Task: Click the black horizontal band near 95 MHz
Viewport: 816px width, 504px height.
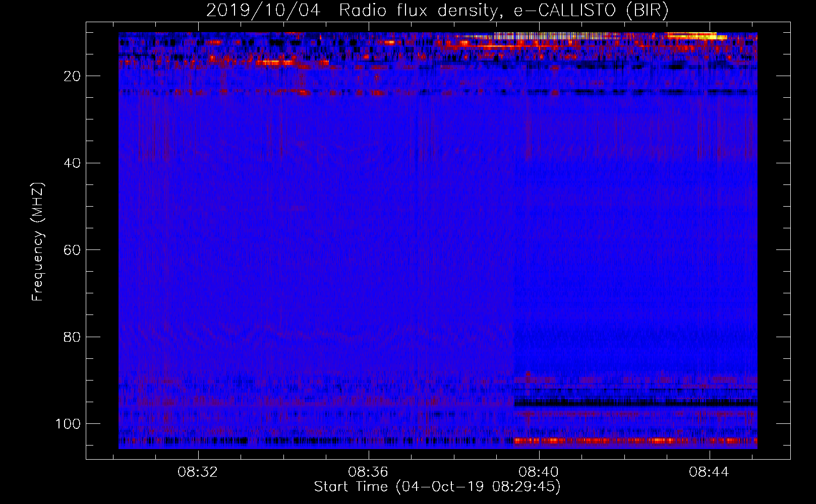Action: [635, 402]
